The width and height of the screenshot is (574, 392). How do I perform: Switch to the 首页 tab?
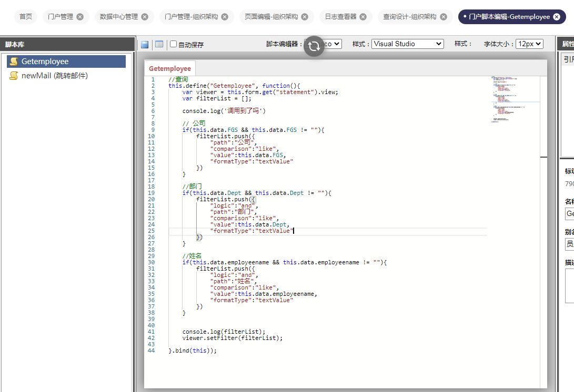click(x=26, y=17)
